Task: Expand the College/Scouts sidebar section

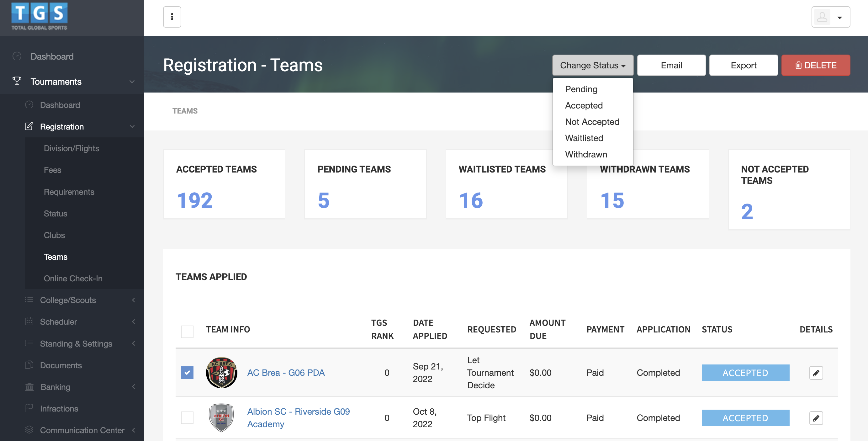Action: pos(68,300)
